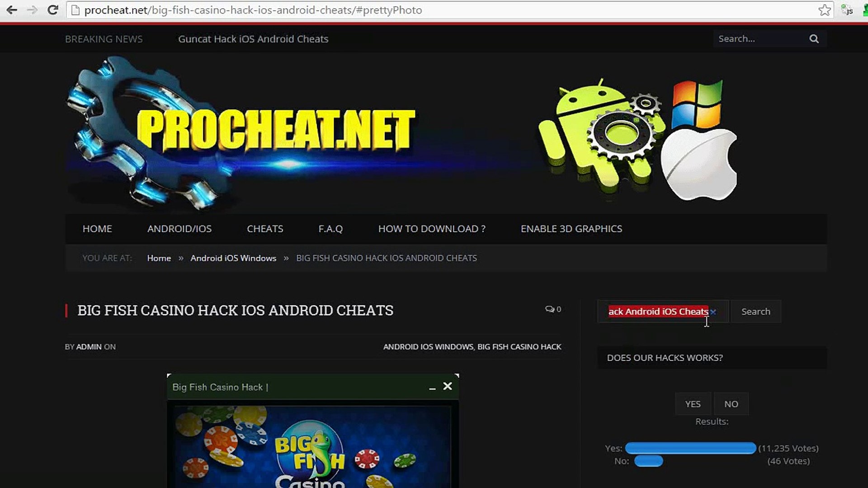The width and height of the screenshot is (868, 488).
Task: Close the Big Fish Casino Hack popup
Action: [448, 386]
